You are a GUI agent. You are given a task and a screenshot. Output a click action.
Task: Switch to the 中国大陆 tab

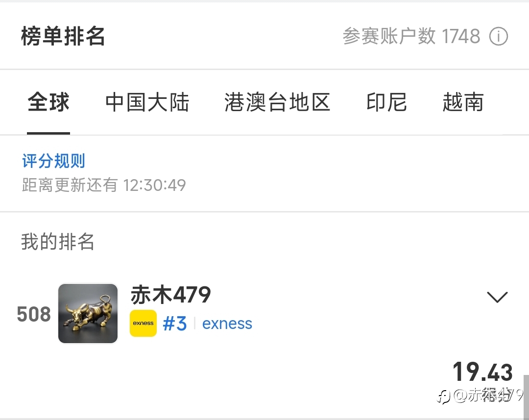point(147,102)
